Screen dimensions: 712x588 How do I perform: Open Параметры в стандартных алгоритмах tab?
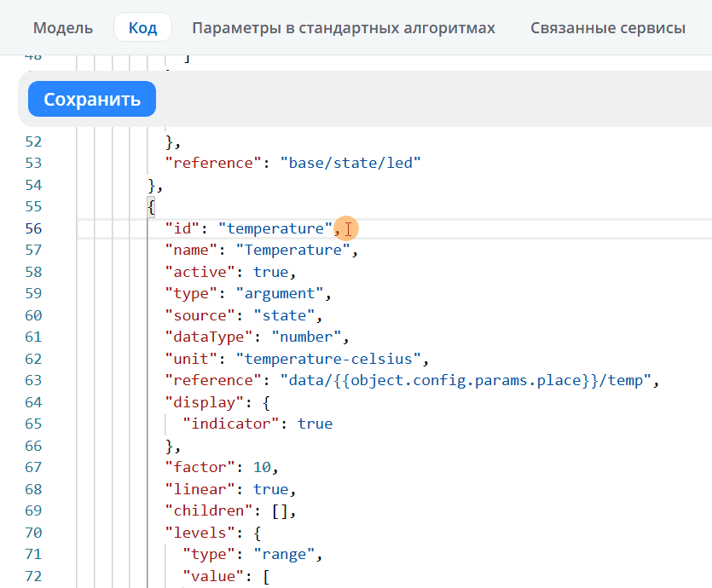(x=344, y=27)
